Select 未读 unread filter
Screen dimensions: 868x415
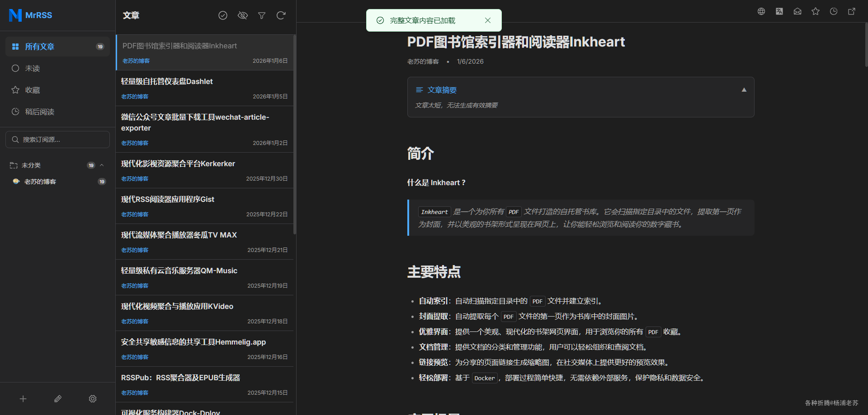pos(57,68)
